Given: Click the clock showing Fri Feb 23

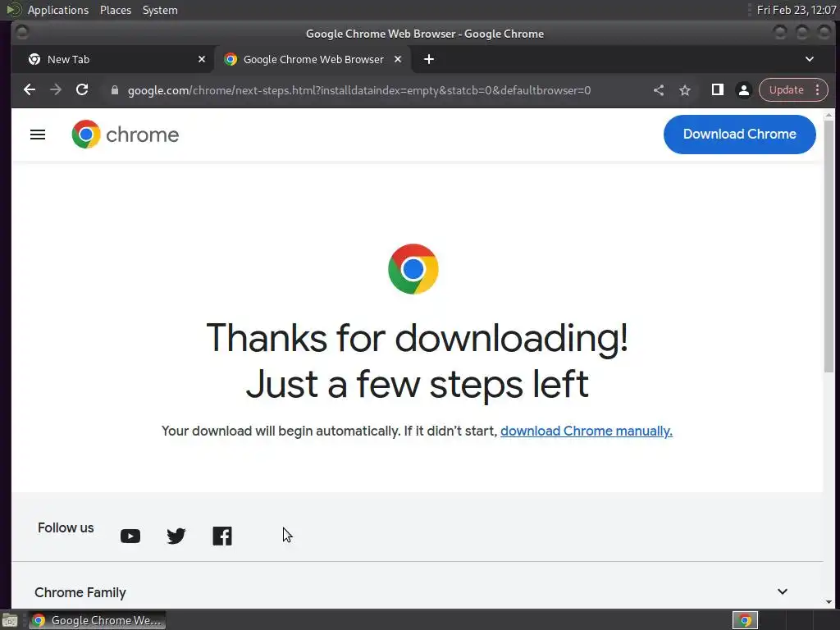Looking at the screenshot, I should pyautogui.click(x=796, y=10).
